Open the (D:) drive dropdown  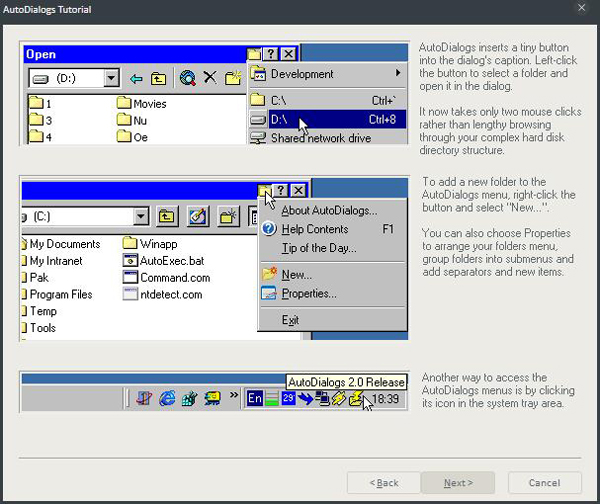(x=111, y=78)
